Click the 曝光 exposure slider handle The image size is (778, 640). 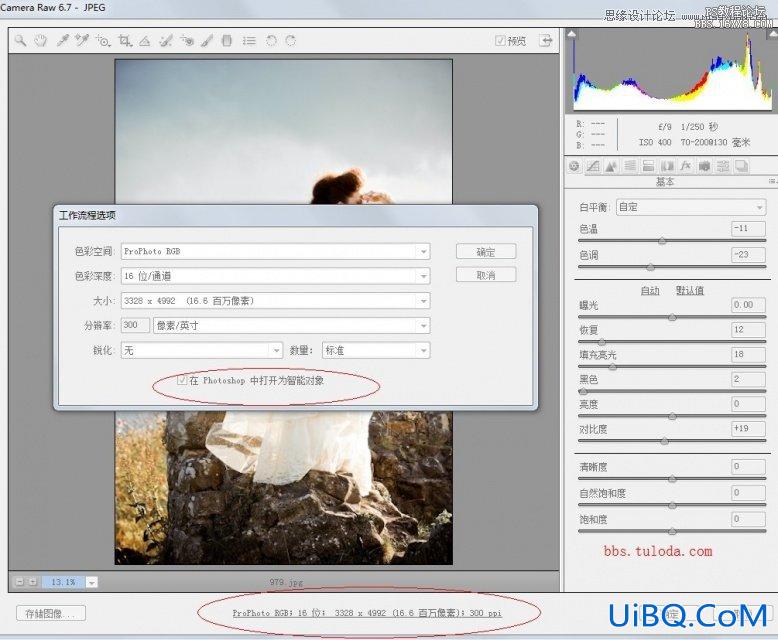(x=672, y=318)
